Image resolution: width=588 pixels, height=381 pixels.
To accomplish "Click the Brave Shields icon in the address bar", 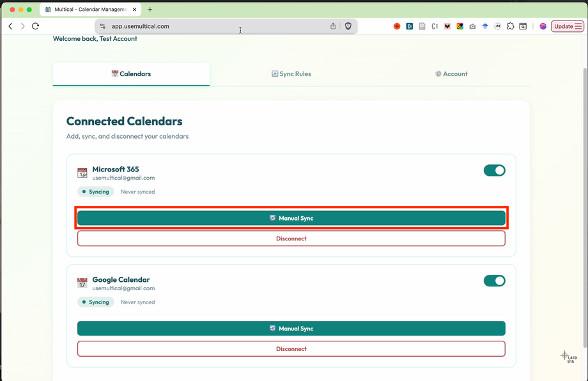I will pos(347,26).
